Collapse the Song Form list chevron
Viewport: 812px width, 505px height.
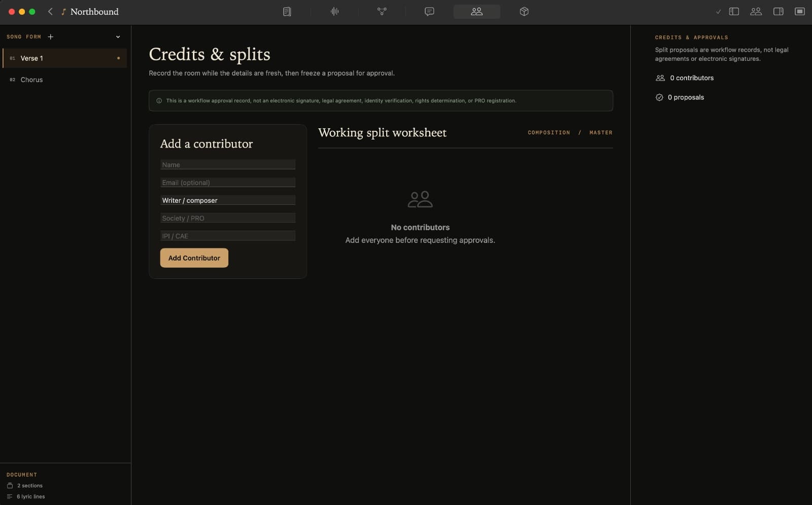(118, 37)
